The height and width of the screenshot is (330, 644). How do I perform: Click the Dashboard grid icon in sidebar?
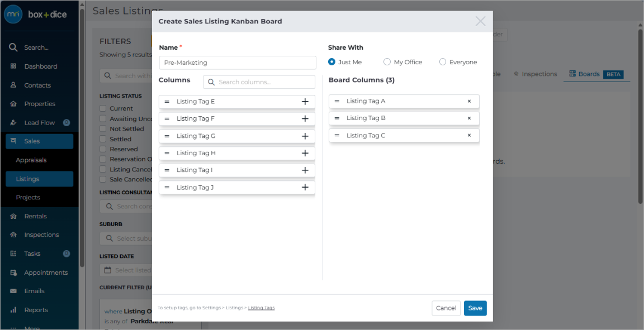pos(13,66)
